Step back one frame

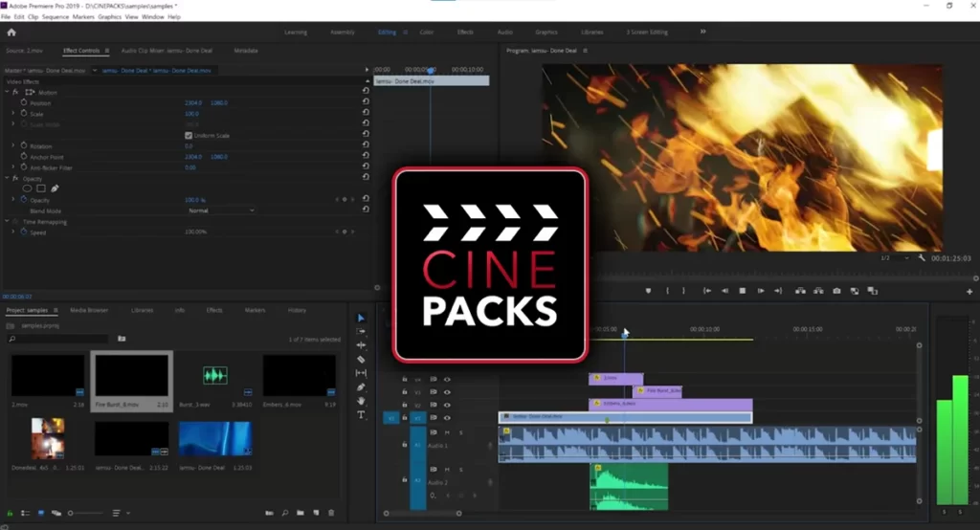coord(724,291)
